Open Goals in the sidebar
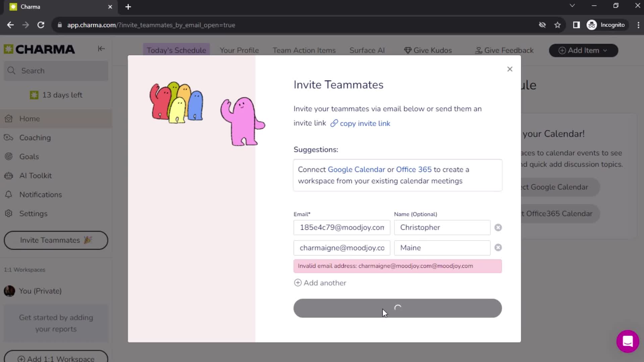644x362 pixels. click(x=56, y=157)
